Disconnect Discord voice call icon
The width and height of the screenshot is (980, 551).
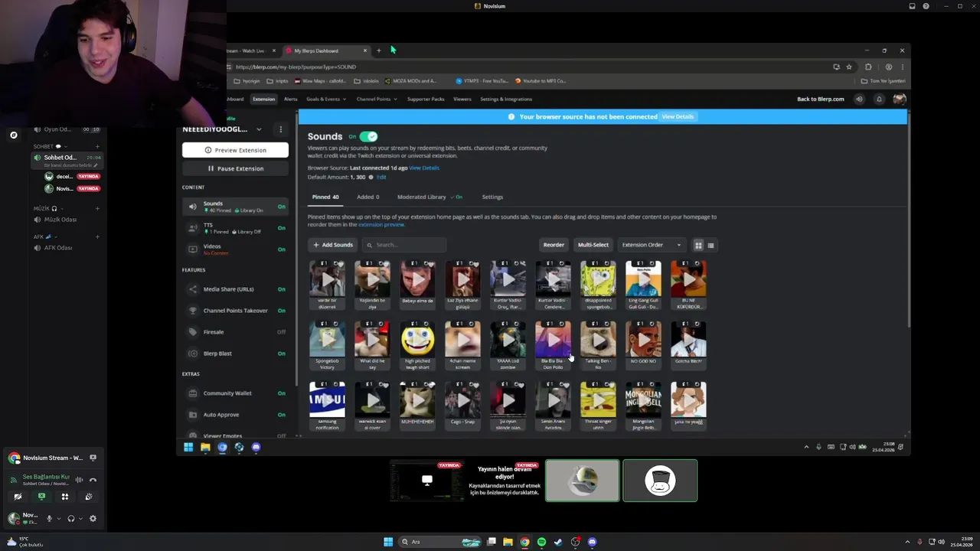click(93, 480)
